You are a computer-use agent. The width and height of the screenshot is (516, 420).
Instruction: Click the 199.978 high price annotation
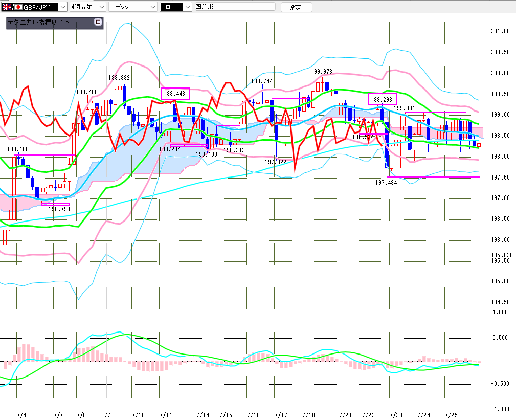tap(322, 72)
